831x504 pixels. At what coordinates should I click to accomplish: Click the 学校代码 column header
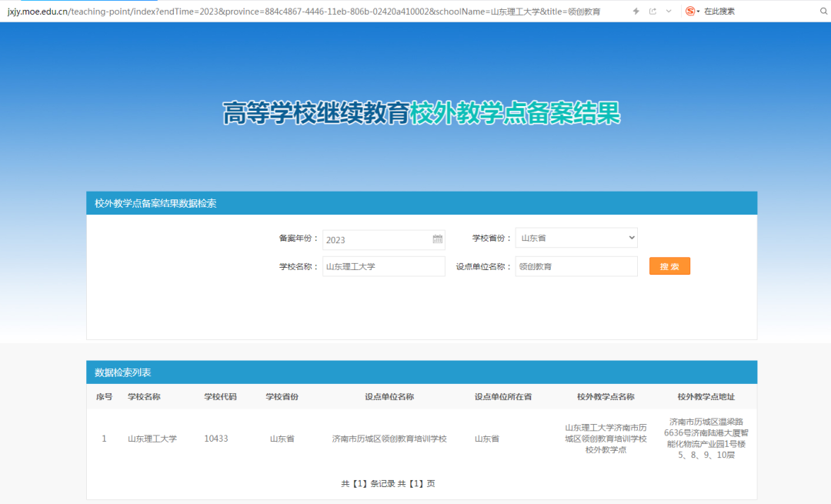click(221, 397)
